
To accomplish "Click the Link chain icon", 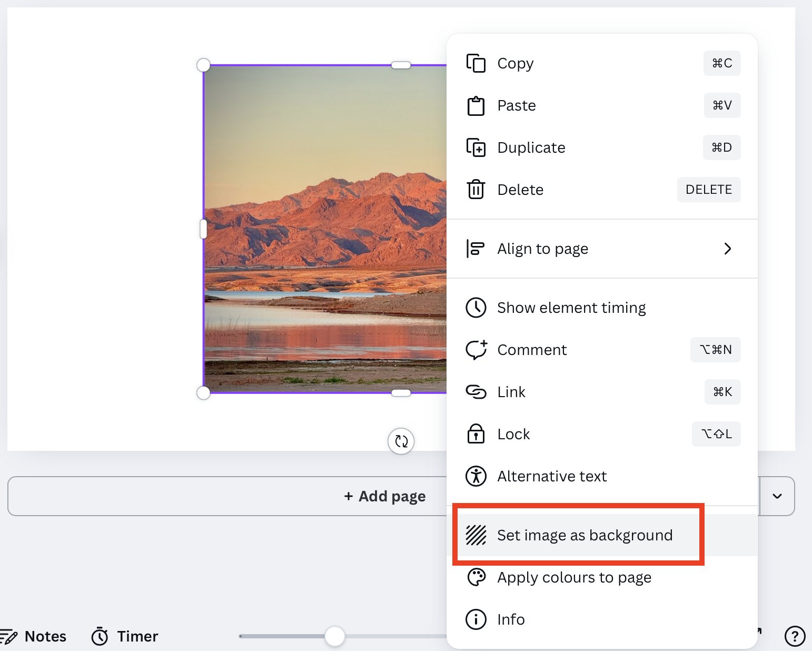I will pos(476,392).
